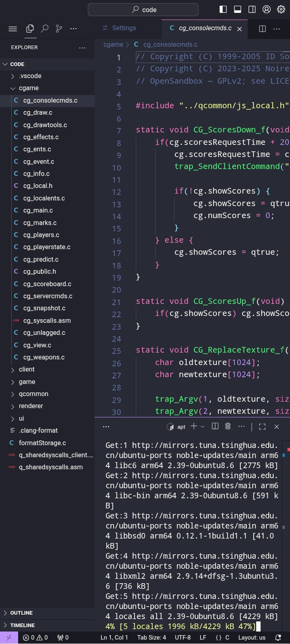Image resolution: width=290 pixels, height=644 pixels.
Task: Open notifications bell in status bar
Action: point(278,638)
